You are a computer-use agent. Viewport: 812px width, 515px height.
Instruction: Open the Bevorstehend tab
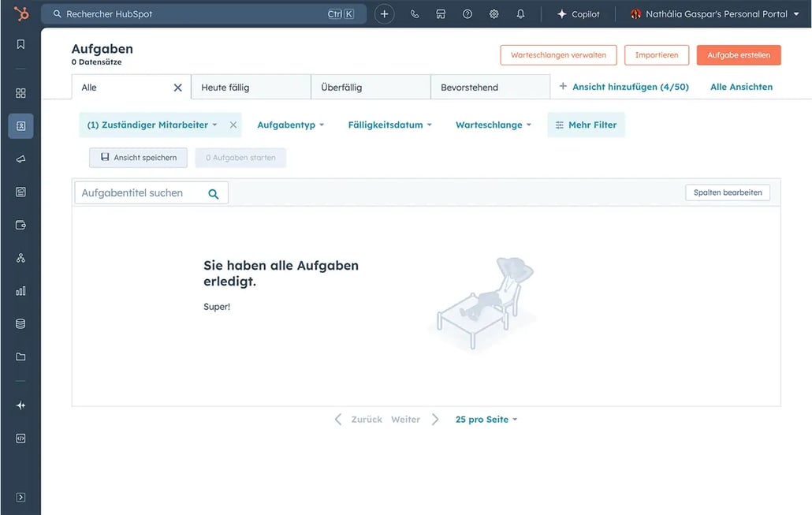468,87
